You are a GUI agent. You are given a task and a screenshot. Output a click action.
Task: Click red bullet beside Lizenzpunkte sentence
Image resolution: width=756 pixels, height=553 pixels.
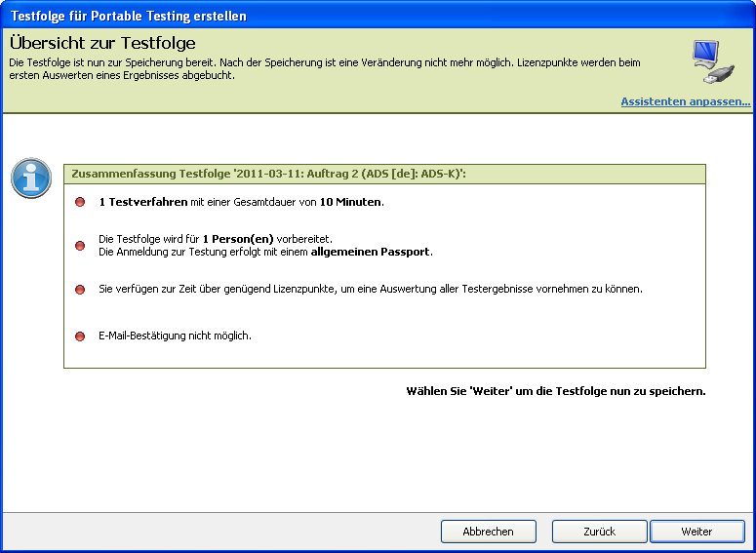80,290
